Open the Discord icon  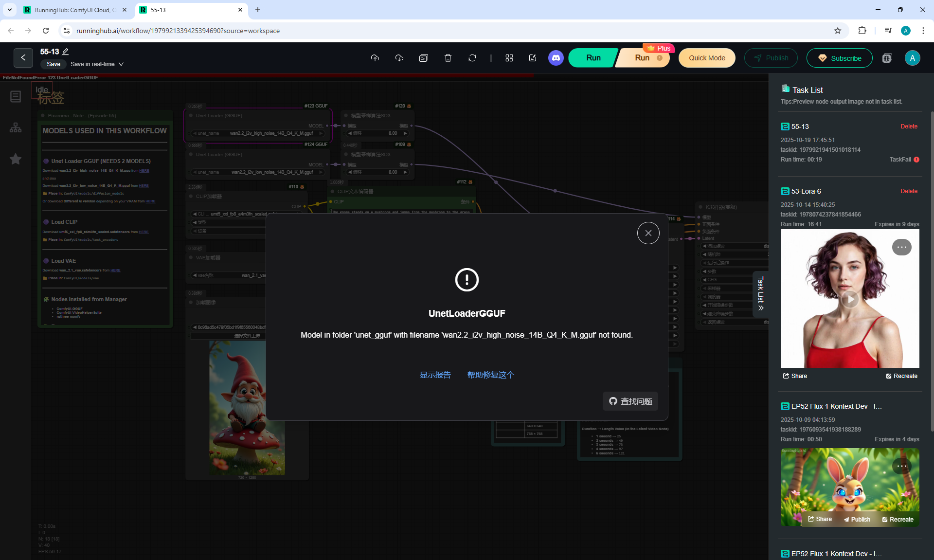[x=556, y=58]
